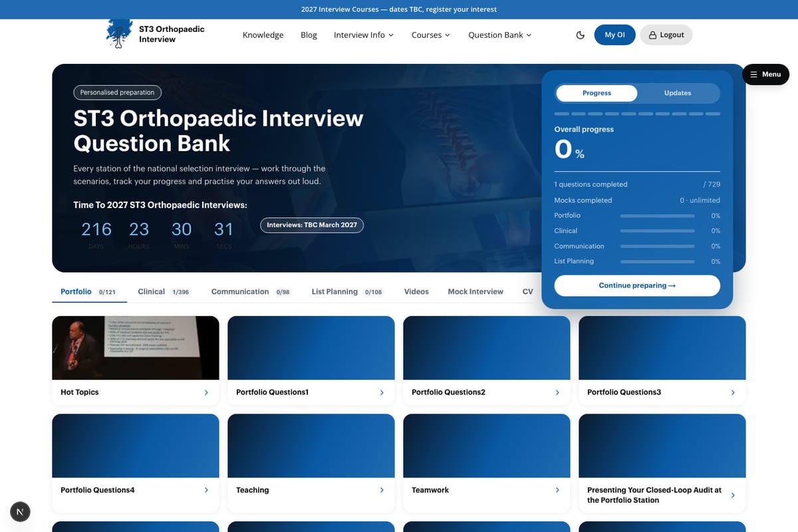
Task: Open the Hot Topics lecture thumbnail
Action: click(x=136, y=348)
